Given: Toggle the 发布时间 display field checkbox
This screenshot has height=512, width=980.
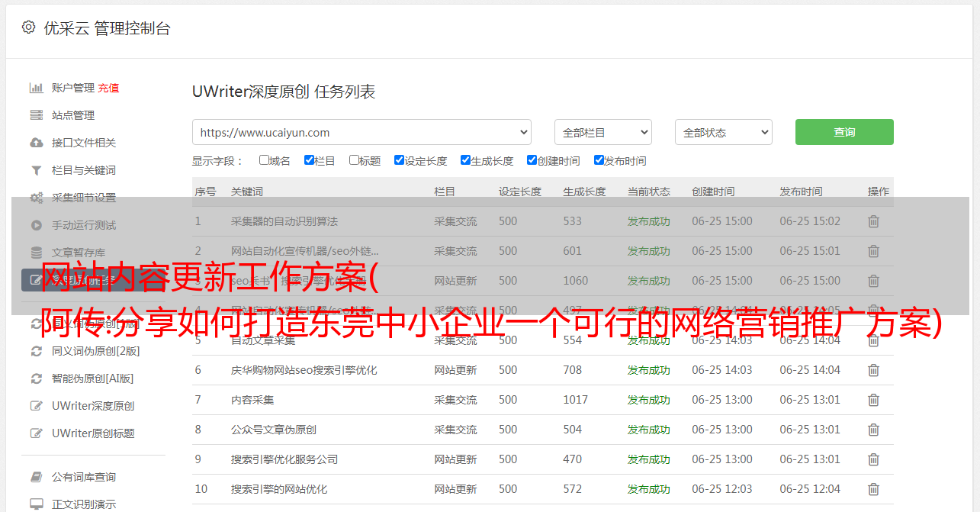Looking at the screenshot, I should [599, 160].
